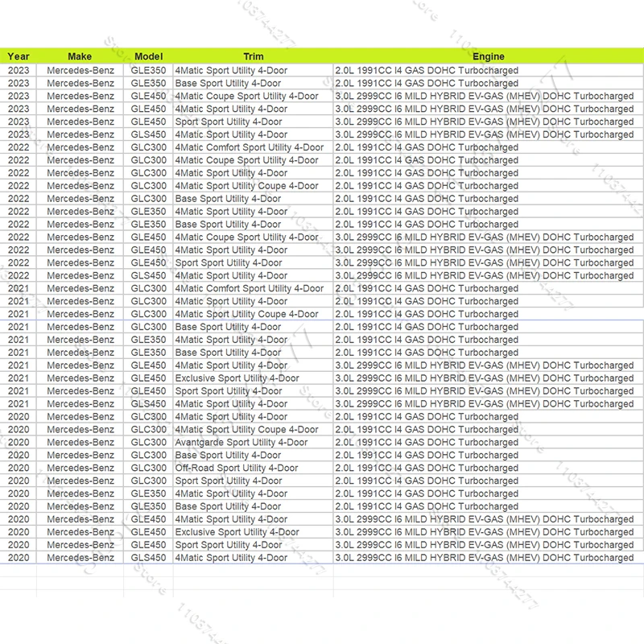Click the 2023 GLE450 'Sport Sport Utility 4-Door' cell
This screenshot has width=644, height=644.
point(253,122)
